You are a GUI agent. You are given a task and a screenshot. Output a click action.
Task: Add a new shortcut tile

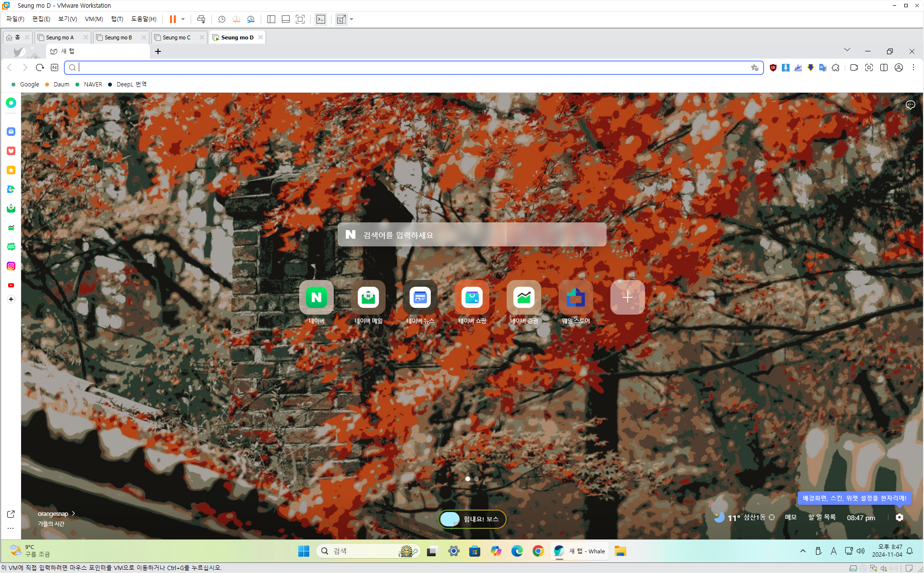tap(627, 298)
